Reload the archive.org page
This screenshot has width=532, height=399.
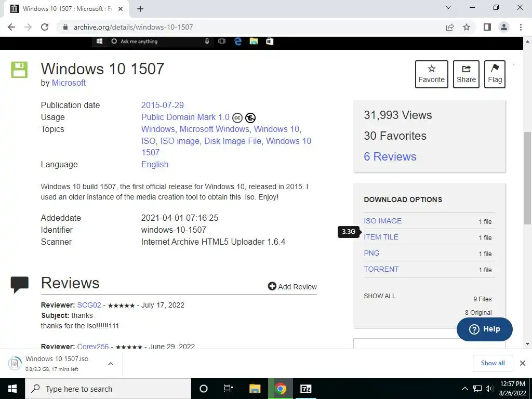(x=45, y=27)
